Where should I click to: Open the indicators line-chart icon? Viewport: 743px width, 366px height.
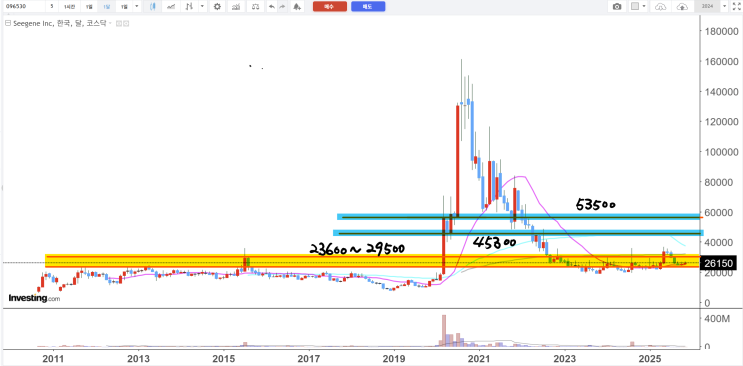click(171, 7)
